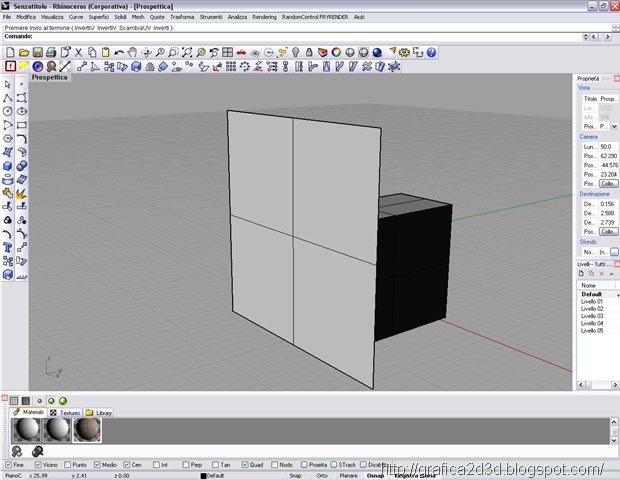
Task: Enable the Punto osnap checkbox
Action: (x=67, y=464)
